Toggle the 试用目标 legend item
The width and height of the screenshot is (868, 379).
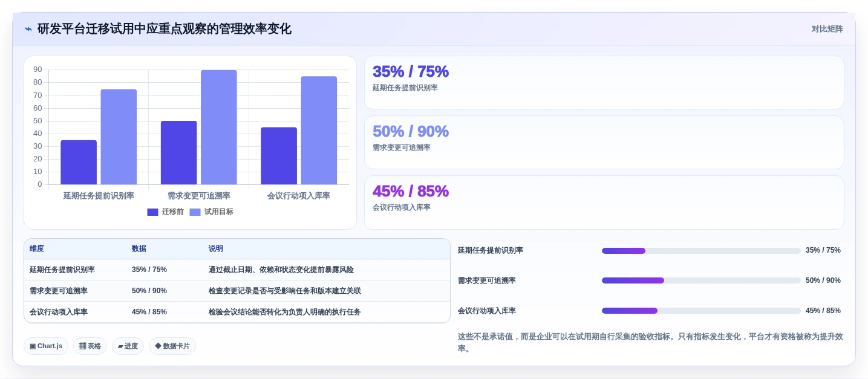(211, 212)
